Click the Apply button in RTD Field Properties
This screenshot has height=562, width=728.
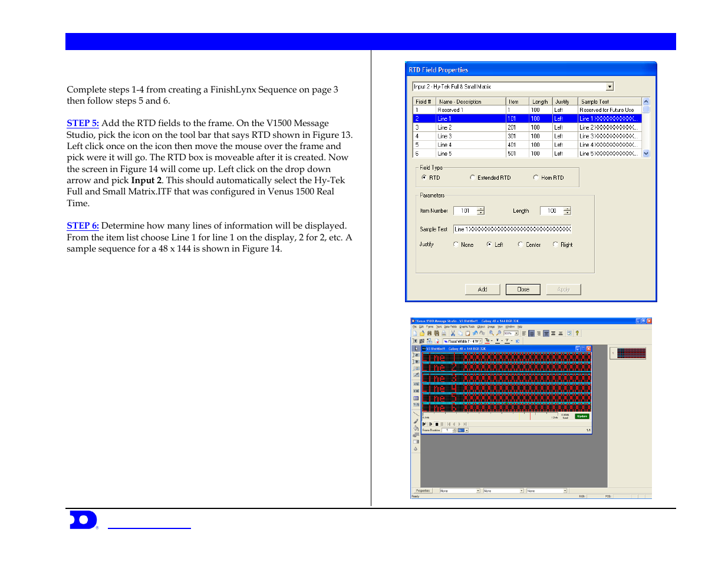pos(564,289)
